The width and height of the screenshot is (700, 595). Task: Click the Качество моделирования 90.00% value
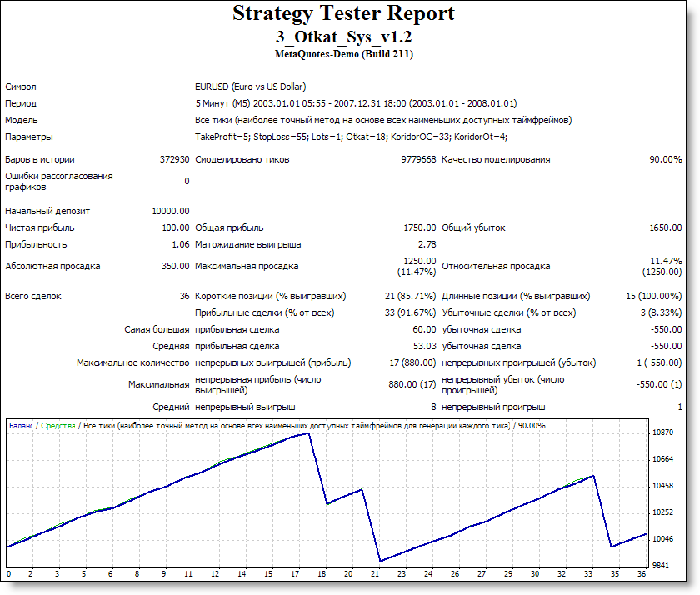(667, 157)
